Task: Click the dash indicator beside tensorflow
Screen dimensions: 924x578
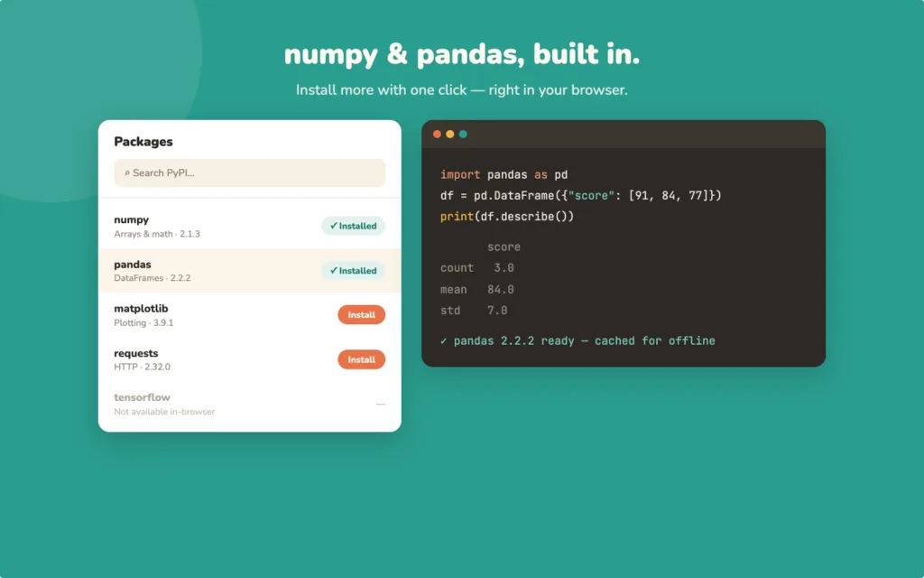Action: [x=381, y=404]
